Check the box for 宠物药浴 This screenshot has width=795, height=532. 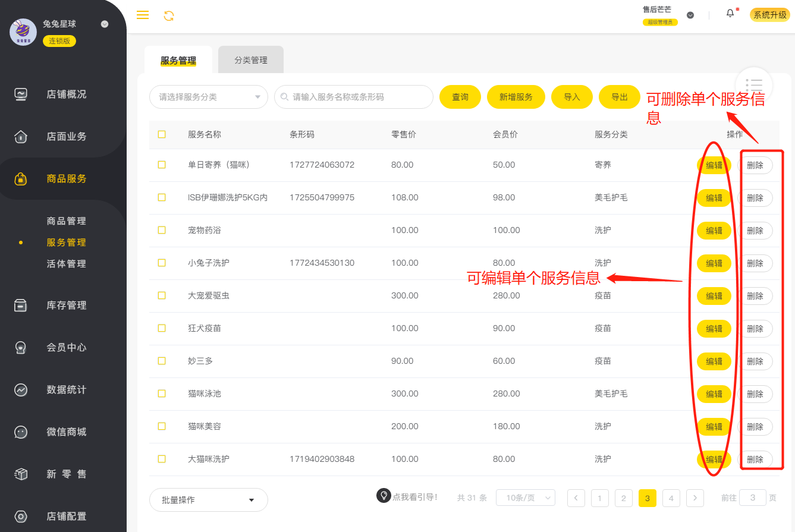tap(162, 230)
